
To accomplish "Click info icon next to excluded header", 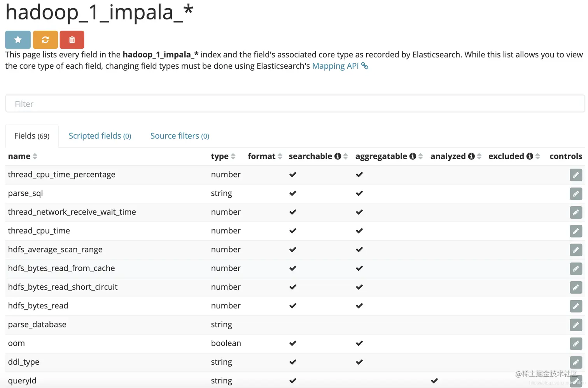I will [x=530, y=156].
